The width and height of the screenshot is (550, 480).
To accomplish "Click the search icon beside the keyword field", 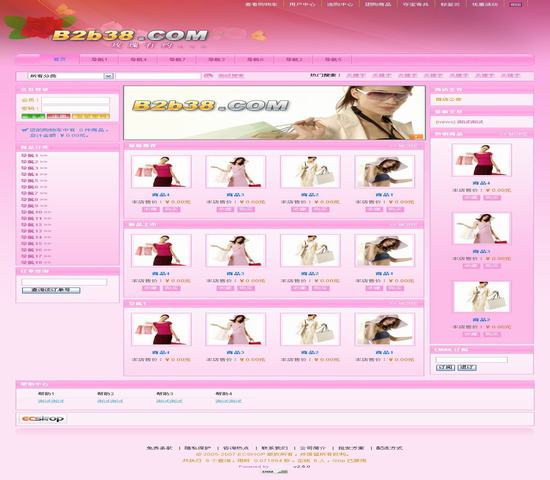I will coord(208,75).
